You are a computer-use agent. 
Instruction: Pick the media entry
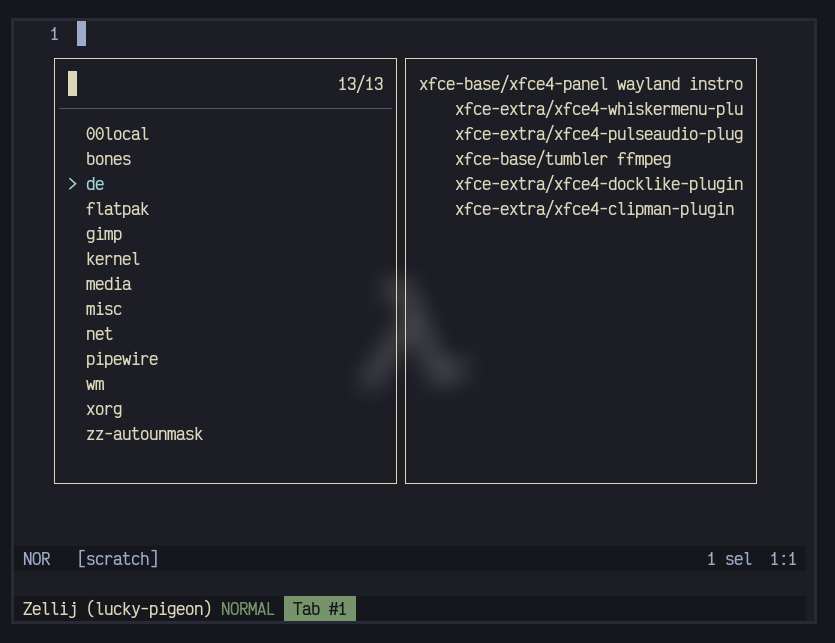(x=108, y=284)
